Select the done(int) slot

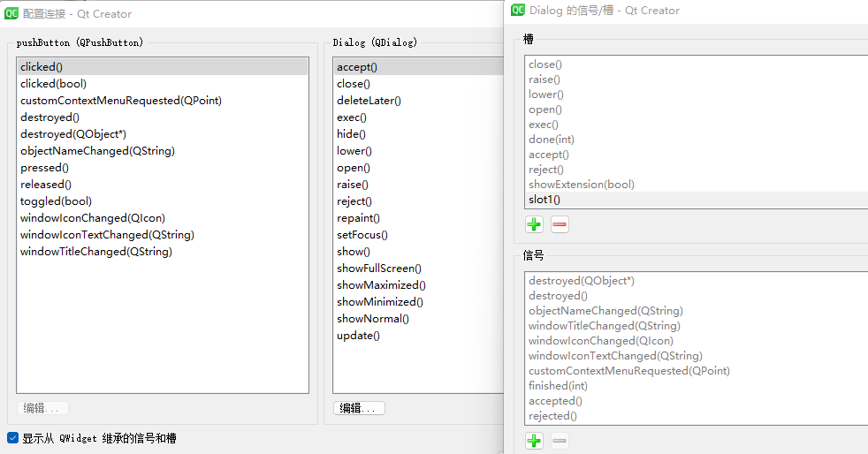tap(697, 140)
